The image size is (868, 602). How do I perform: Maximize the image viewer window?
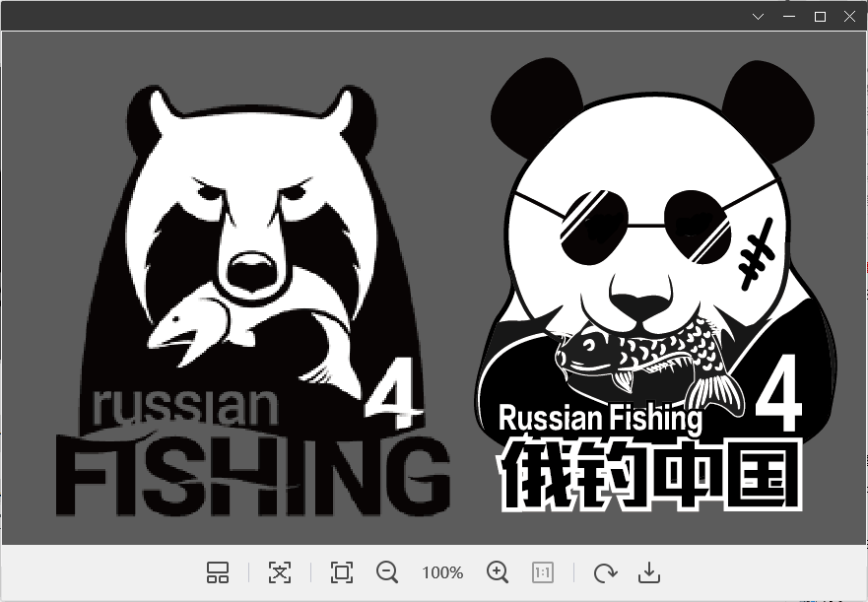pyautogui.click(x=820, y=17)
